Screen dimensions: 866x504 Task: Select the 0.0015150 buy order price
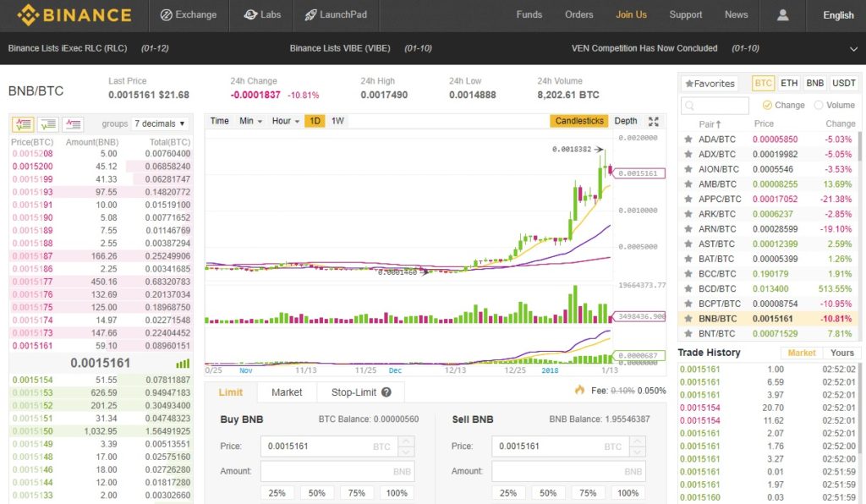pos(33,431)
